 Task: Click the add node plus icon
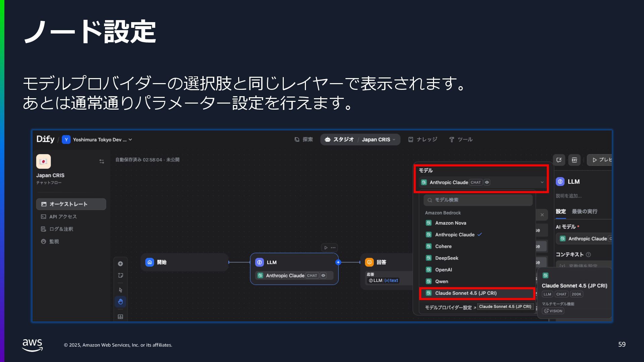120,264
